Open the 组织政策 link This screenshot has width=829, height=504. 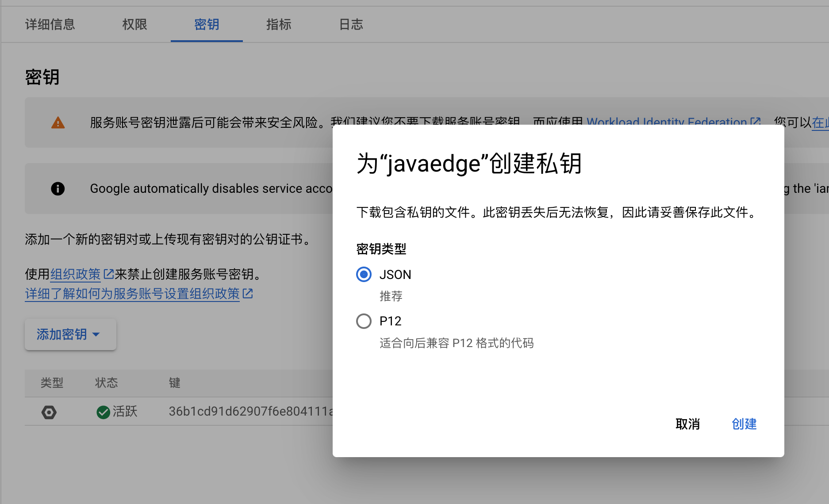(x=76, y=274)
